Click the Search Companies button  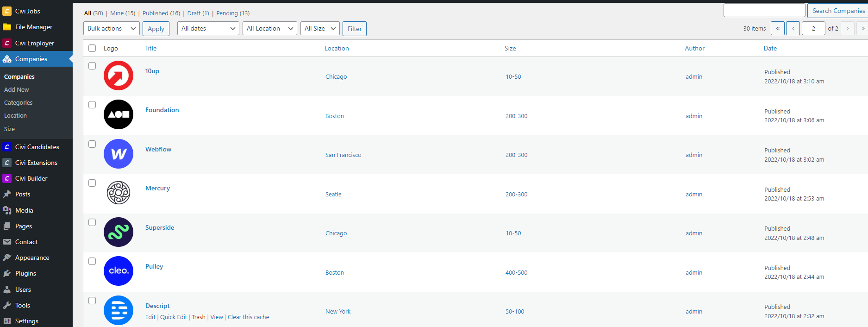pos(838,11)
